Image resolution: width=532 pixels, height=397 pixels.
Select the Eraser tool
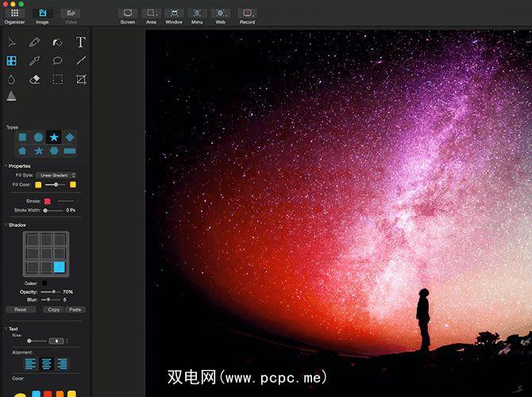35,79
